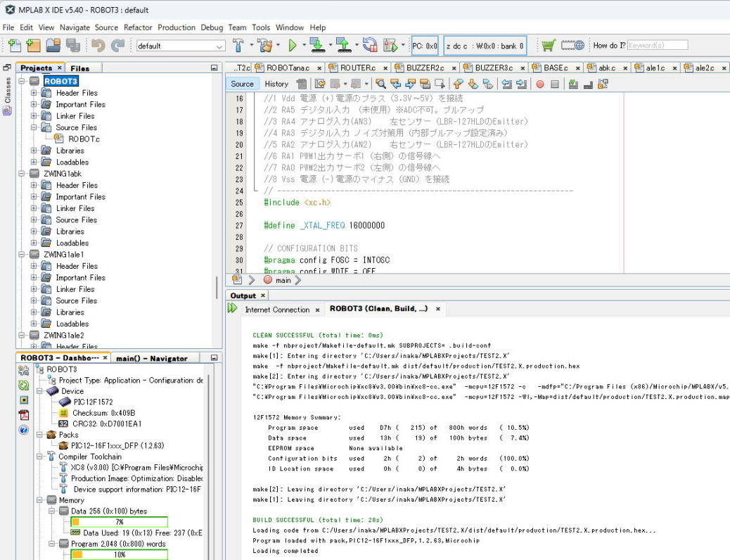
Task: Click Find Previous Occurrence editor icon
Action: tap(396, 84)
